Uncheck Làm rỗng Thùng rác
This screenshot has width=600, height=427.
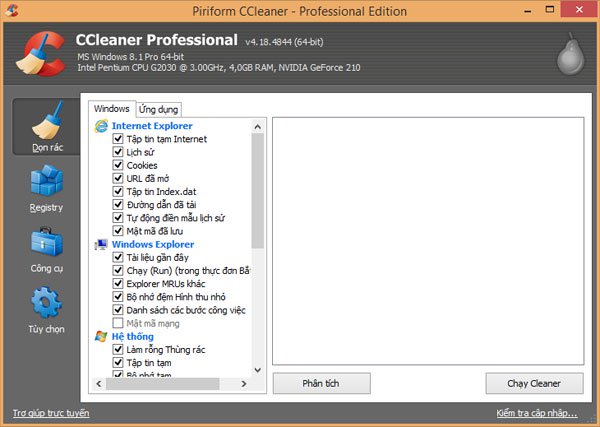coord(118,349)
